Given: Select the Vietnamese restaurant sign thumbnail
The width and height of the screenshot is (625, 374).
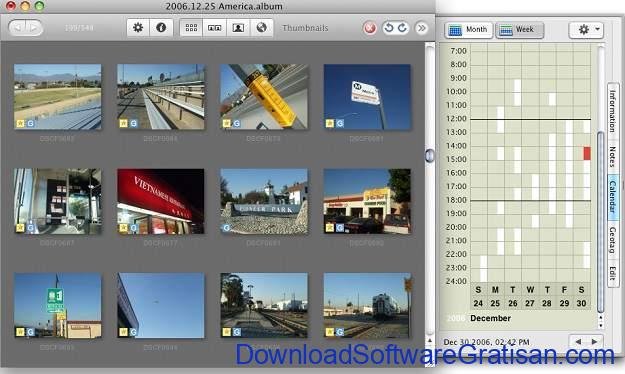Looking at the screenshot, I should (x=161, y=201).
